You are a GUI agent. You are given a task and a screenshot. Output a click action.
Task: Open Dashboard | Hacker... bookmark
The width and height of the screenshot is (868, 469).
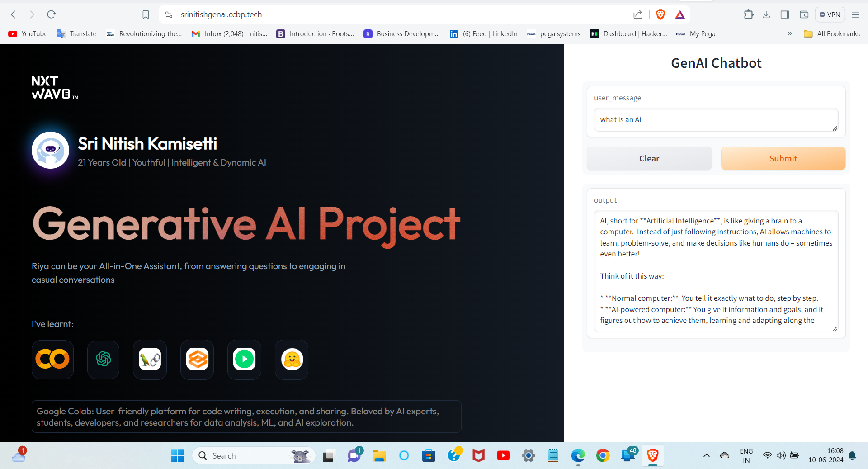coord(629,34)
